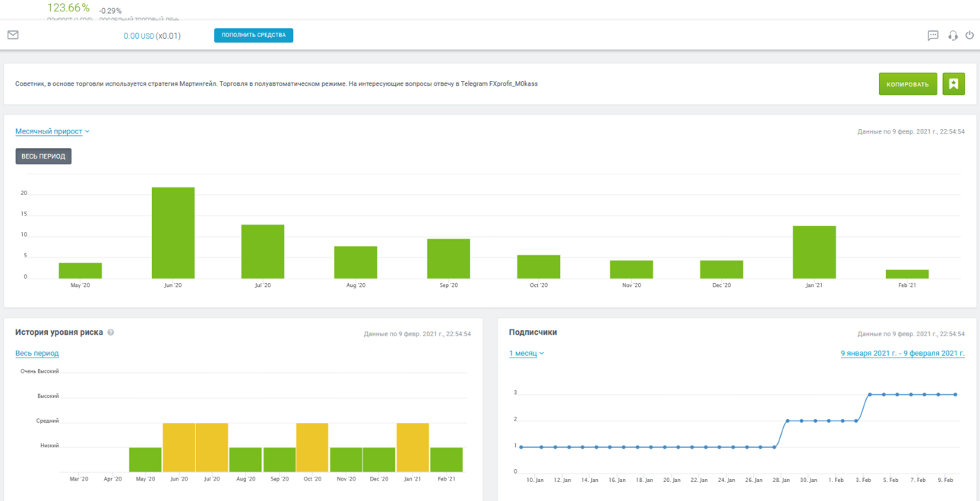Click the monthly growth data timestamp text
Image resolution: width=980 pixels, height=501 pixels.
[911, 131]
